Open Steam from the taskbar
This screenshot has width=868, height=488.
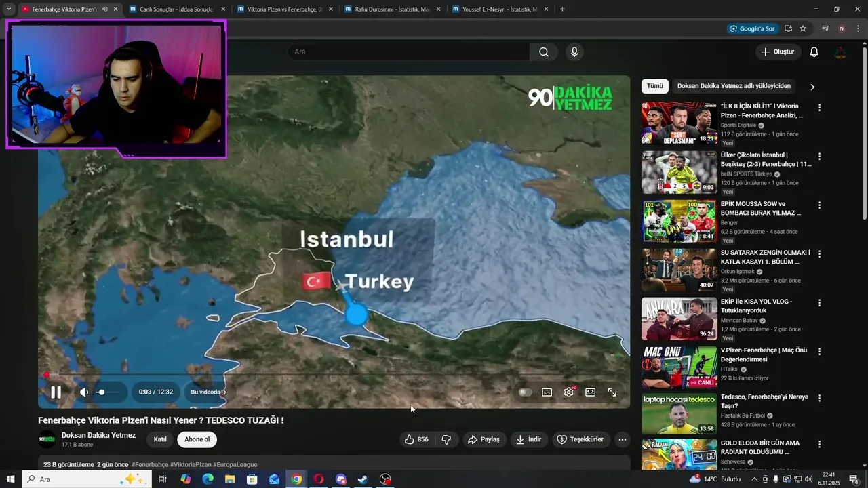(x=363, y=479)
